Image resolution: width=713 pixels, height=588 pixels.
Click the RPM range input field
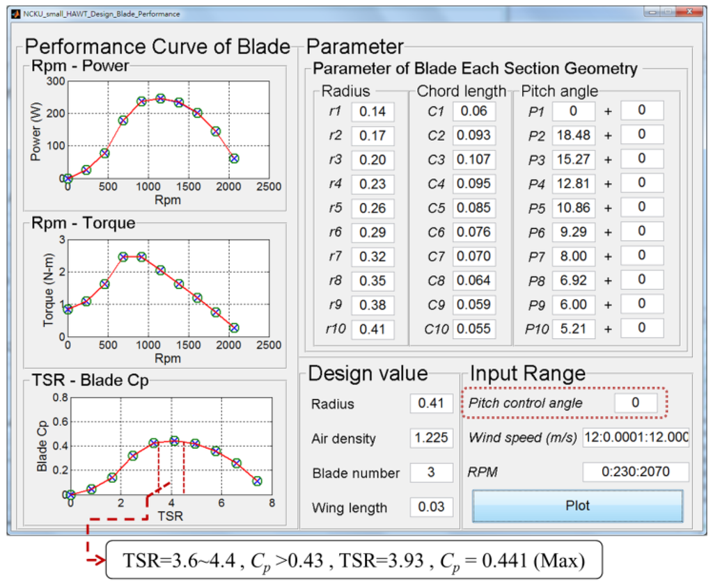coord(636,472)
